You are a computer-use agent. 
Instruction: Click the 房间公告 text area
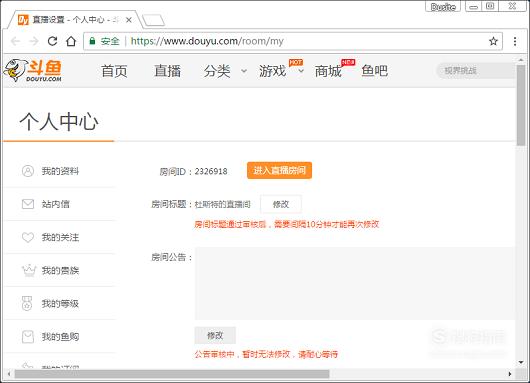point(355,283)
